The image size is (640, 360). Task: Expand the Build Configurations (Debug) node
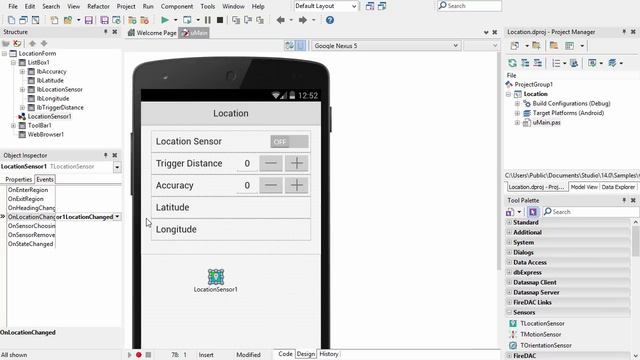(517, 104)
